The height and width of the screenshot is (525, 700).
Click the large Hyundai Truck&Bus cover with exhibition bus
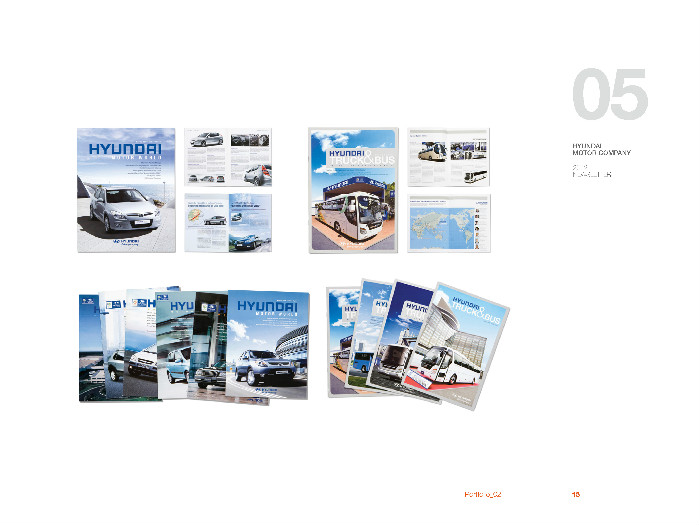[353, 191]
